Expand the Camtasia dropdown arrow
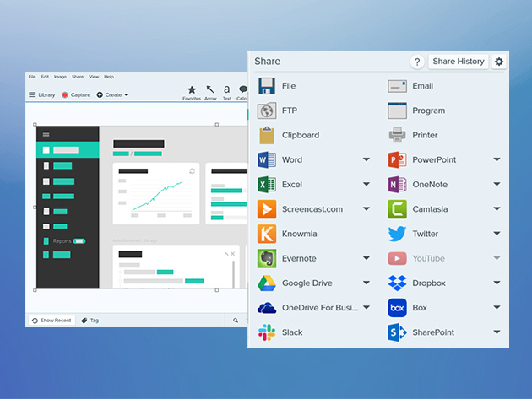Image resolution: width=532 pixels, height=399 pixels. [497, 209]
